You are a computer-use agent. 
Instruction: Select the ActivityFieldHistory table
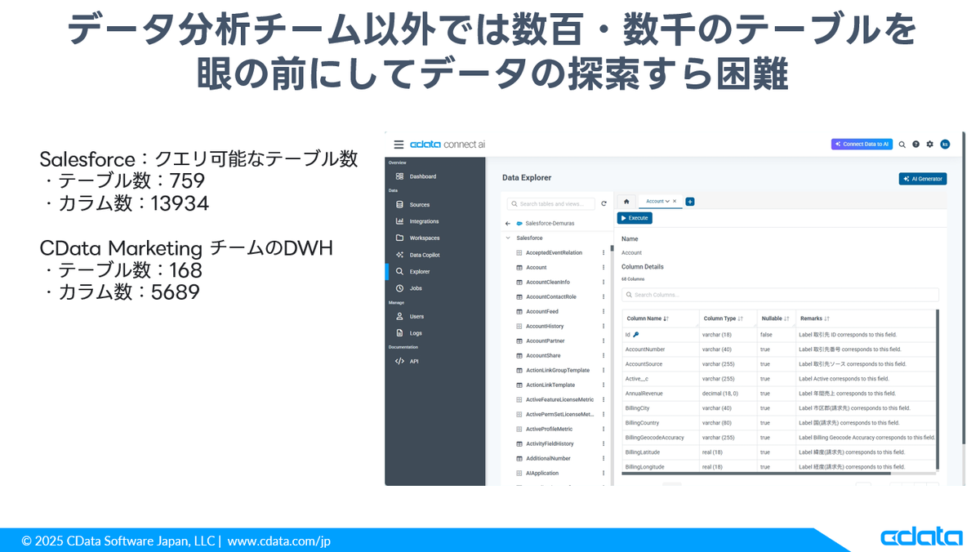(x=550, y=444)
